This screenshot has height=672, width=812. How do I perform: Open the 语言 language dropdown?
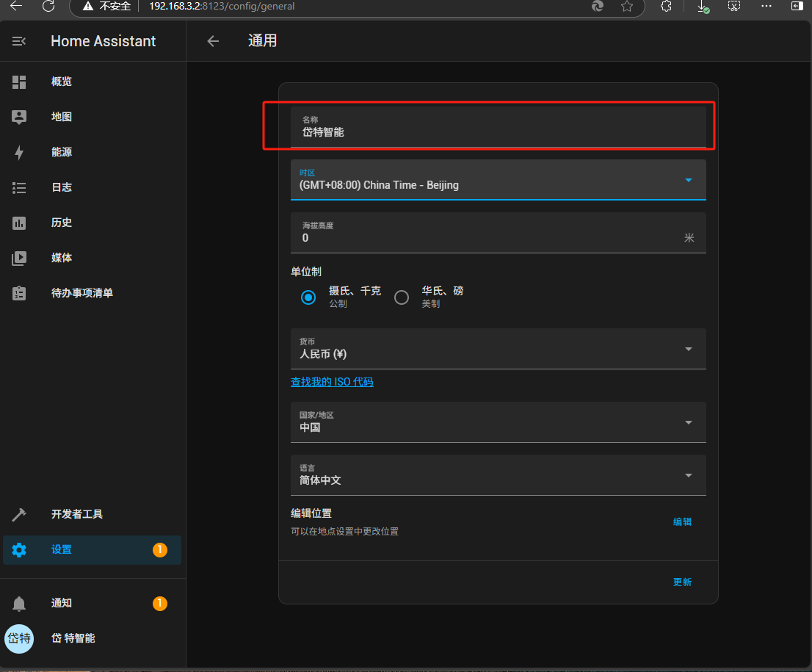point(688,475)
